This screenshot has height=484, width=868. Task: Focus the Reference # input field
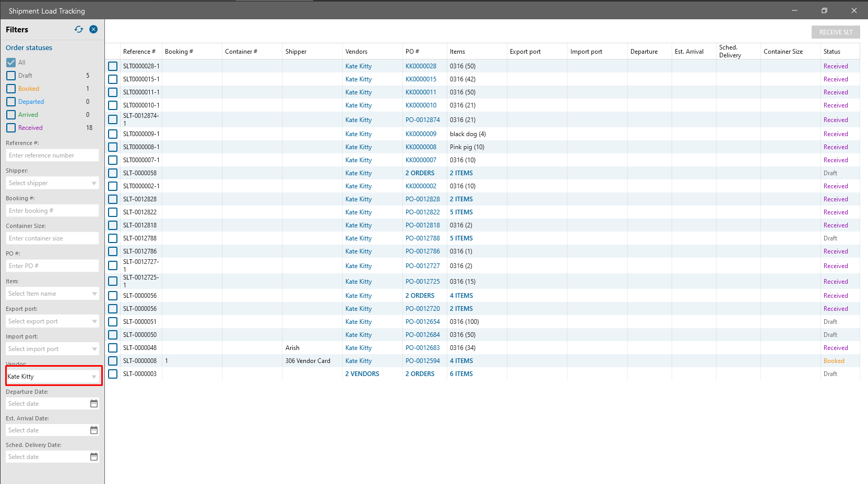point(52,155)
